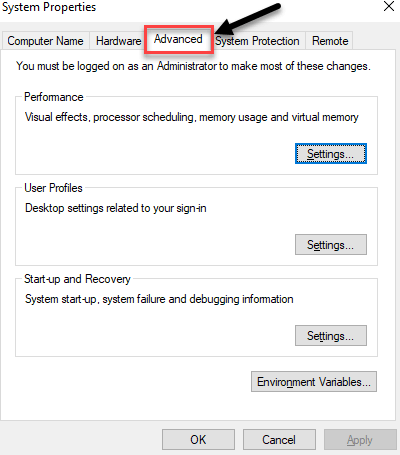Select the highlighted Advanced tab

(178, 39)
